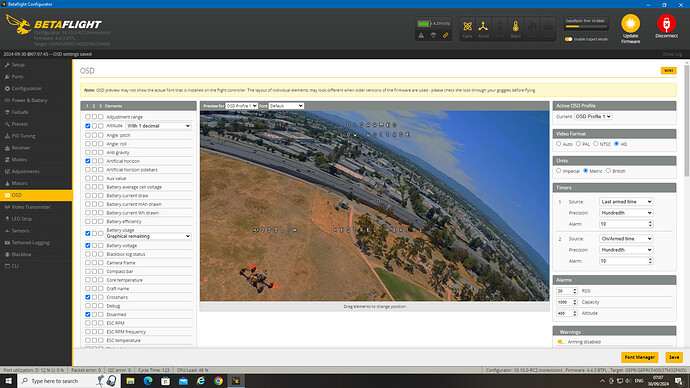Image resolution: width=690 pixels, height=388 pixels.
Task: Open Google Chrome from the taskbar
Action: pos(218,381)
